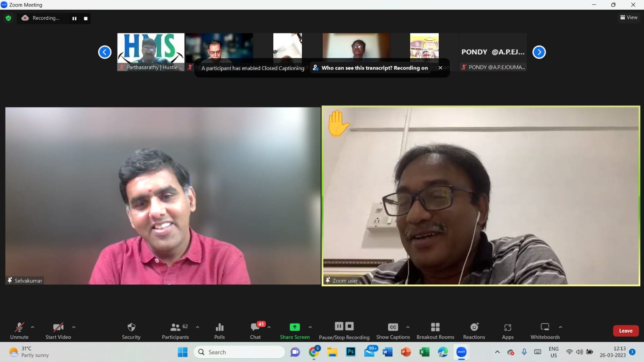The width and height of the screenshot is (644, 362).
Task: Open the View layout menu
Action: (x=629, y=17)
